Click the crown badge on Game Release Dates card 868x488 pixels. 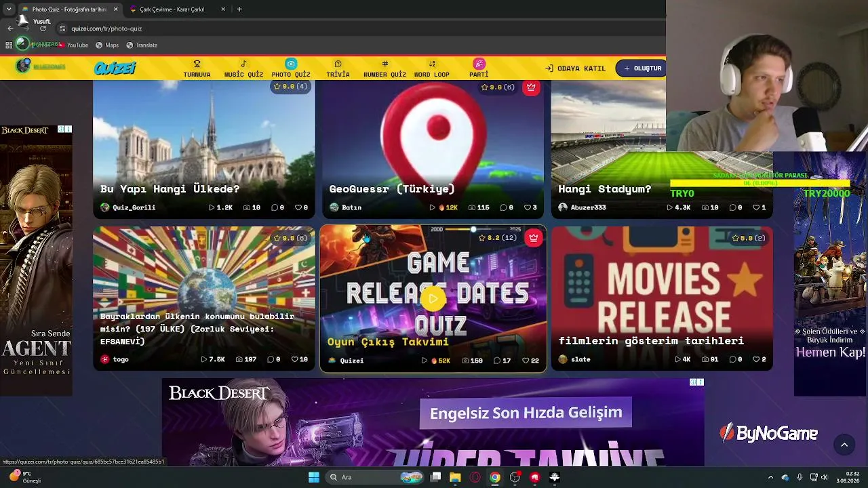click(534, 238)
